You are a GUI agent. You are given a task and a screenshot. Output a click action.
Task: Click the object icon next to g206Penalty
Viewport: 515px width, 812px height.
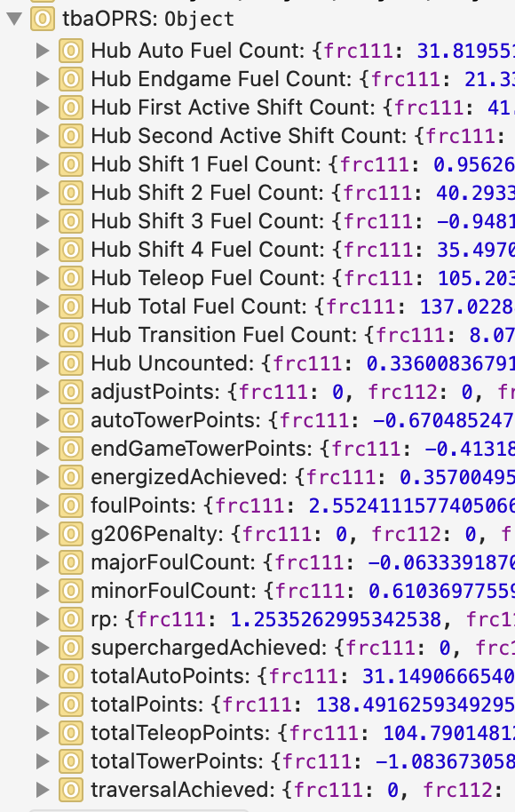[x=71, y=534]
